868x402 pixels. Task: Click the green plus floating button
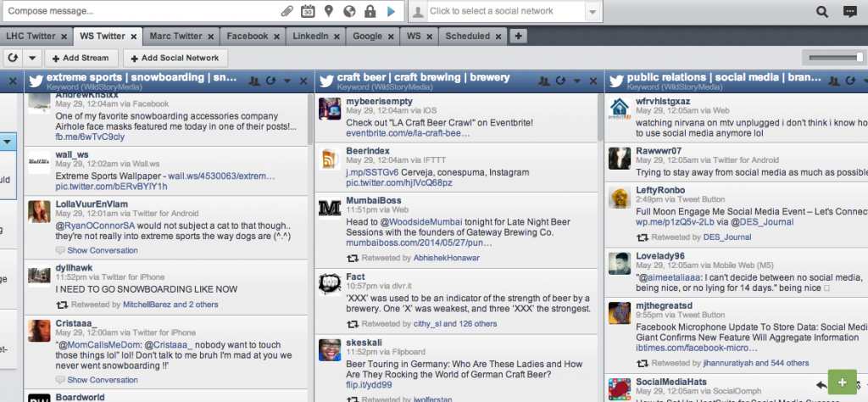click(843, 382)
